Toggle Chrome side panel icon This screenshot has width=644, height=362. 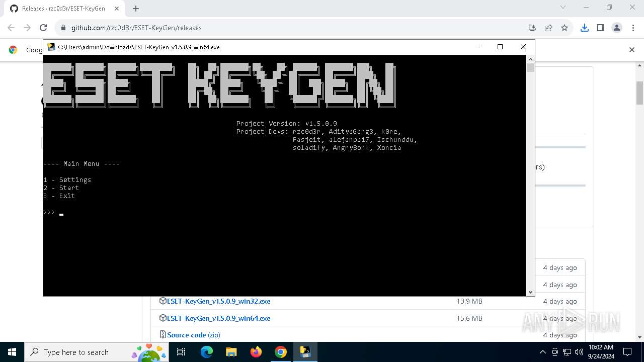(x=600, y=28)
